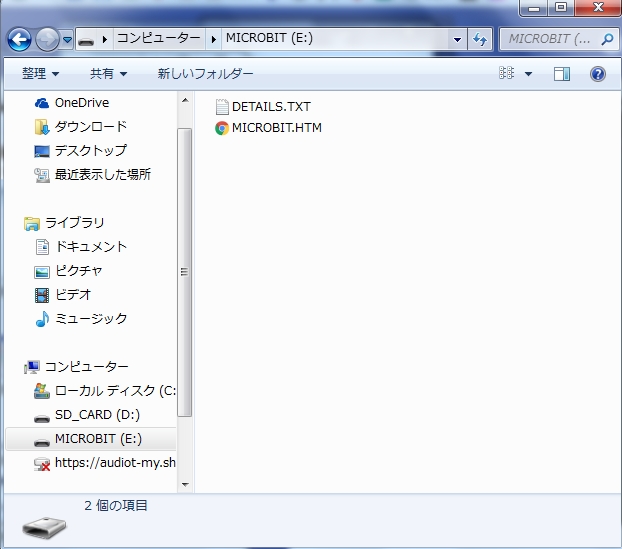The width and height of the screenshot is (622, 549).
Task: Open the 共有 menu
Action: click(108, 73)
